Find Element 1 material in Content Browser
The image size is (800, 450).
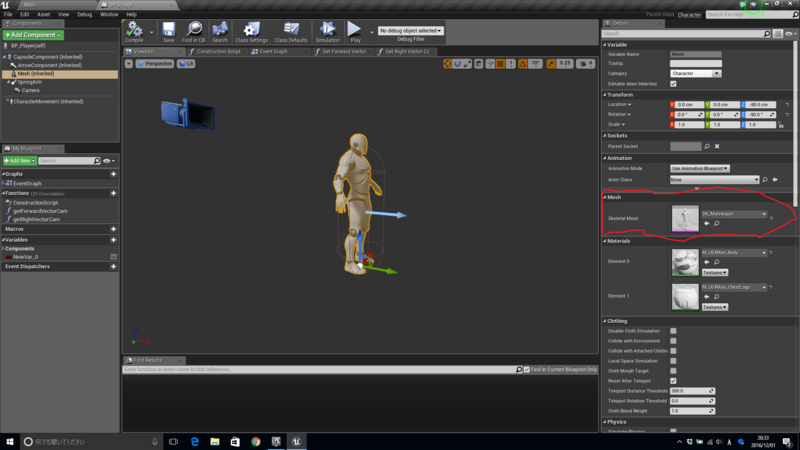tap(717, 297)
